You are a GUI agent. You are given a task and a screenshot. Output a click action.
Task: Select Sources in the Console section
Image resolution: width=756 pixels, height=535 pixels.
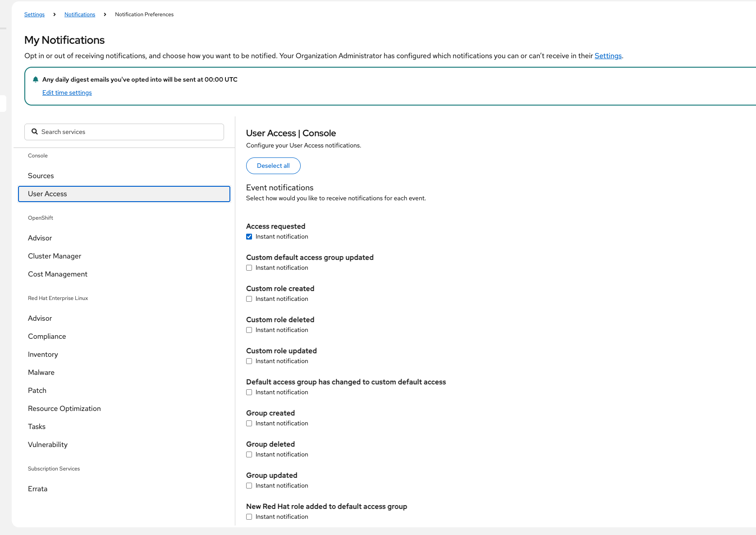tap(41, 176)
